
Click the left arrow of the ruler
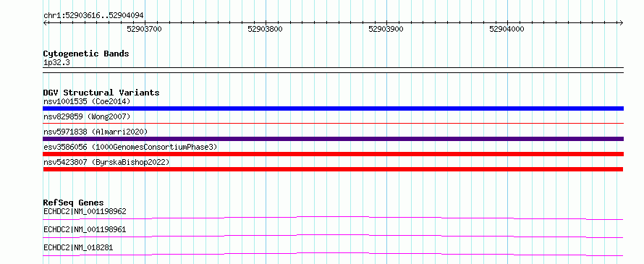point(45,22)
